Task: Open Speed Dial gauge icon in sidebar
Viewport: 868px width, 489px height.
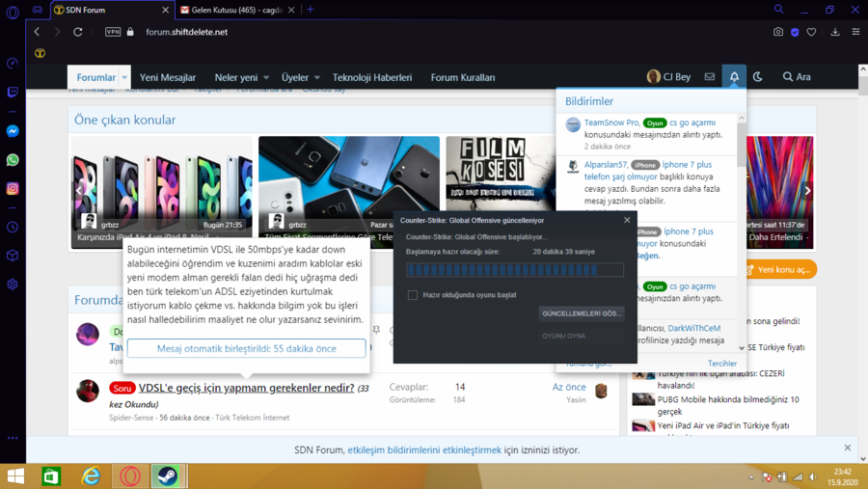Action: click(13, 63)
